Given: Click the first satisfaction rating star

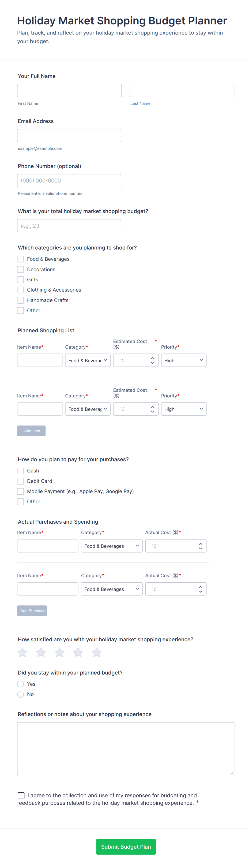Looking at the screenshot, I should click(22, 652).
